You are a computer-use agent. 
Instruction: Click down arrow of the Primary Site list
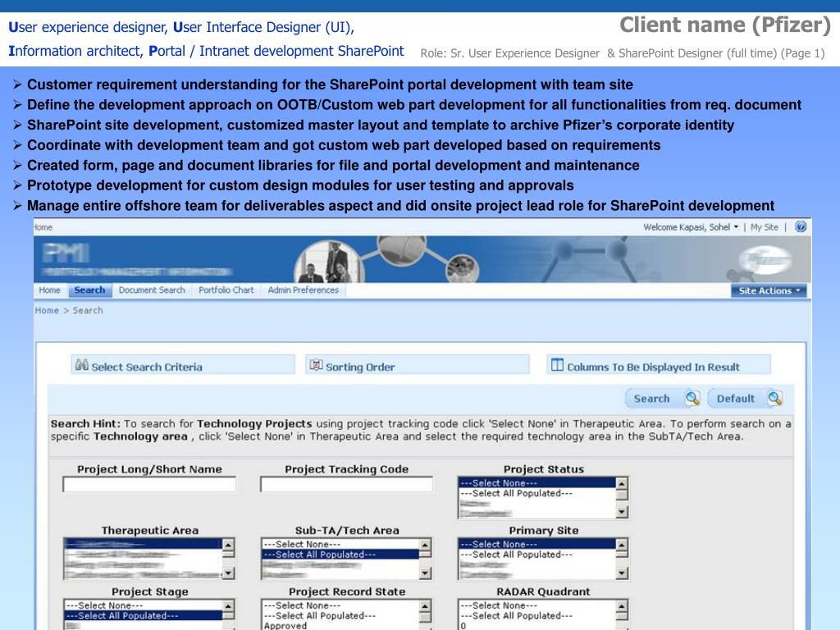622,573
